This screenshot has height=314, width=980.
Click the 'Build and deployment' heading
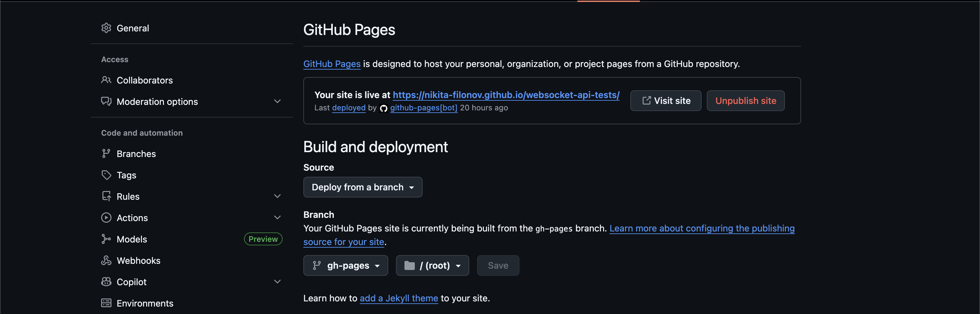click(x=376, y=147)
